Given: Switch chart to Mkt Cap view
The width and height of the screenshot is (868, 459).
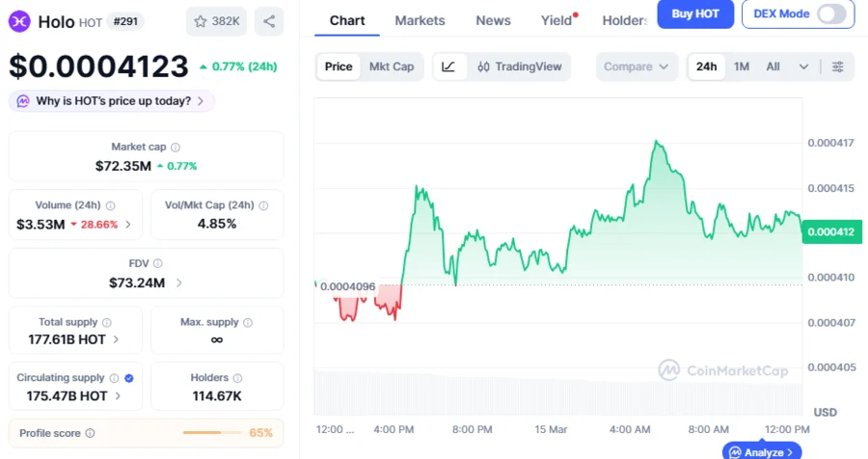Looking at the screenshot, I should (392, 67).
